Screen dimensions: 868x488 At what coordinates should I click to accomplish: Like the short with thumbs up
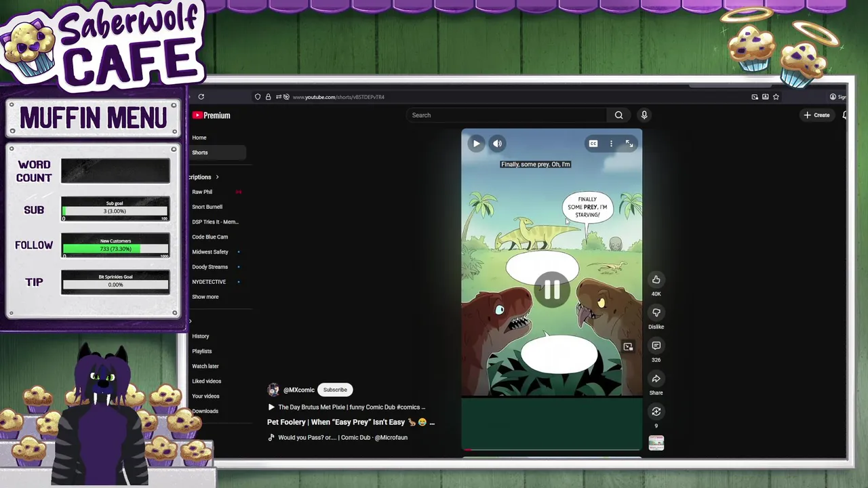click(x=656, y=279)
